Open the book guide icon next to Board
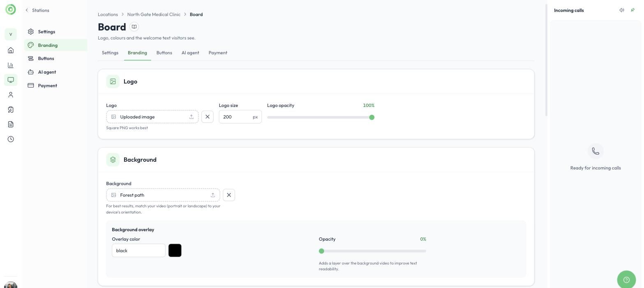Viewport: 644px width, 288px height. click(x=134, y=27)
